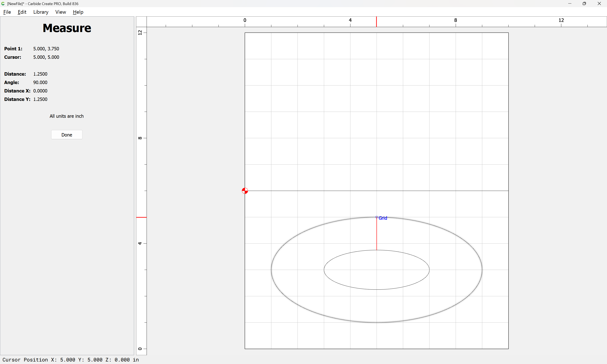Click the red cursor marker on top ruler

coord(376,22)
